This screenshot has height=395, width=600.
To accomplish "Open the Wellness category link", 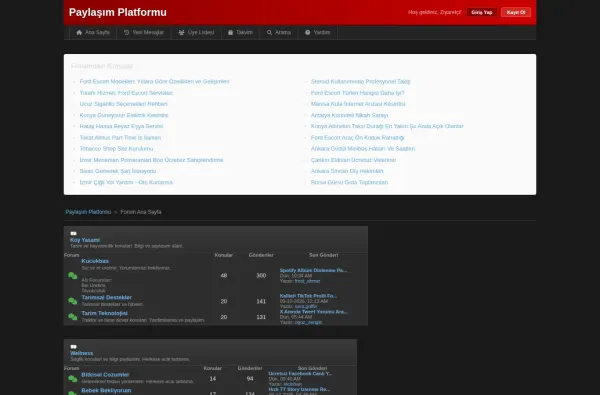I will click(x=82, y=353).
